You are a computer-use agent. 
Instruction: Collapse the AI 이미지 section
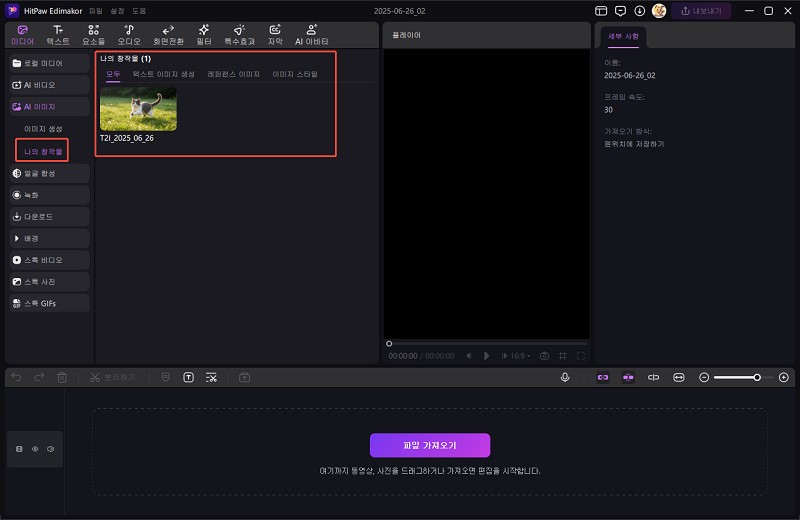pos(49,107)
